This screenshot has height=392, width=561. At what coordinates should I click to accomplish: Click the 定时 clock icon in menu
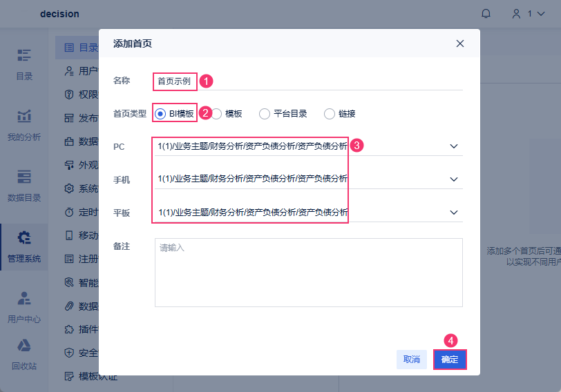click(x=69, y=213)
